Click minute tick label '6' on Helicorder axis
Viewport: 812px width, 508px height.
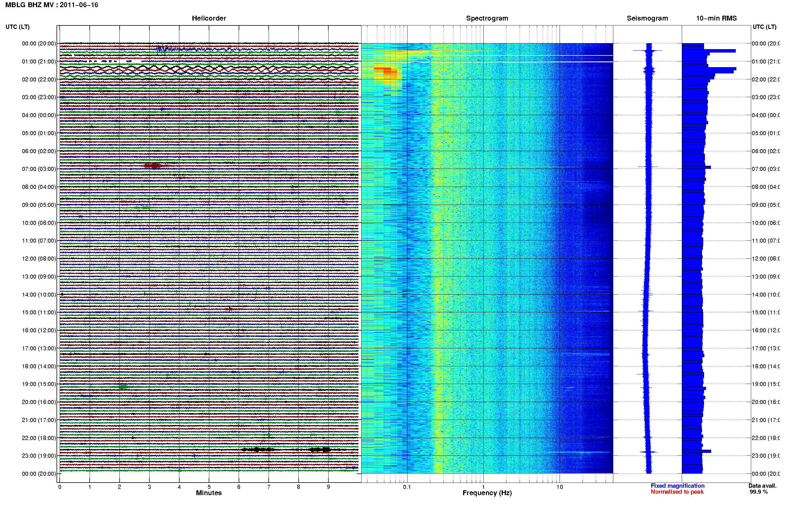point(239,487)
